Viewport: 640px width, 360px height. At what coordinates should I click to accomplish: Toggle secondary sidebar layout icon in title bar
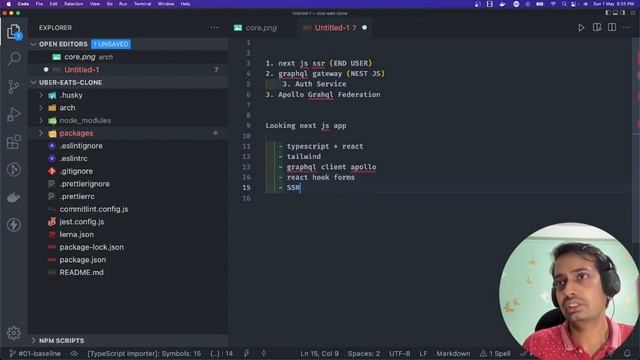coord(622,13)
